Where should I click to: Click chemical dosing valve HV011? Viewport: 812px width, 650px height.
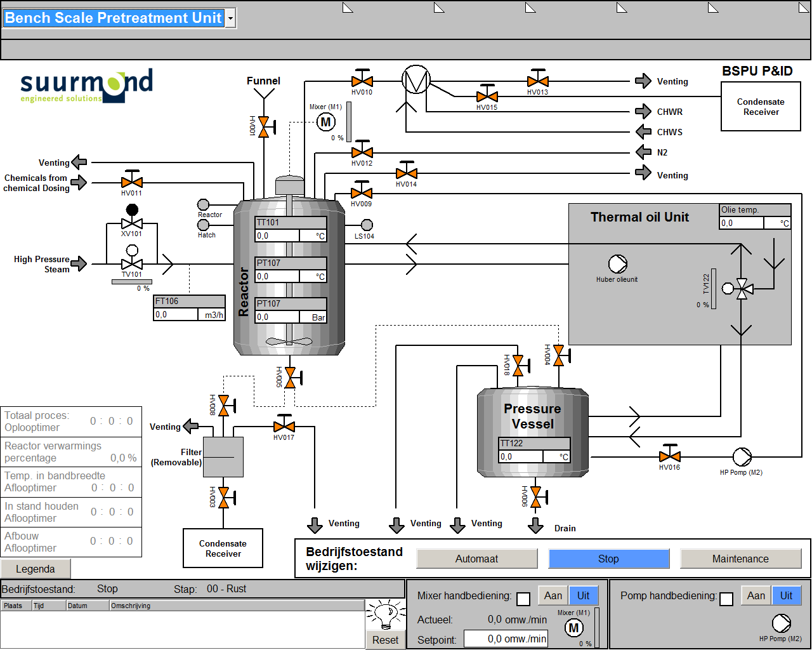(132, 181)
